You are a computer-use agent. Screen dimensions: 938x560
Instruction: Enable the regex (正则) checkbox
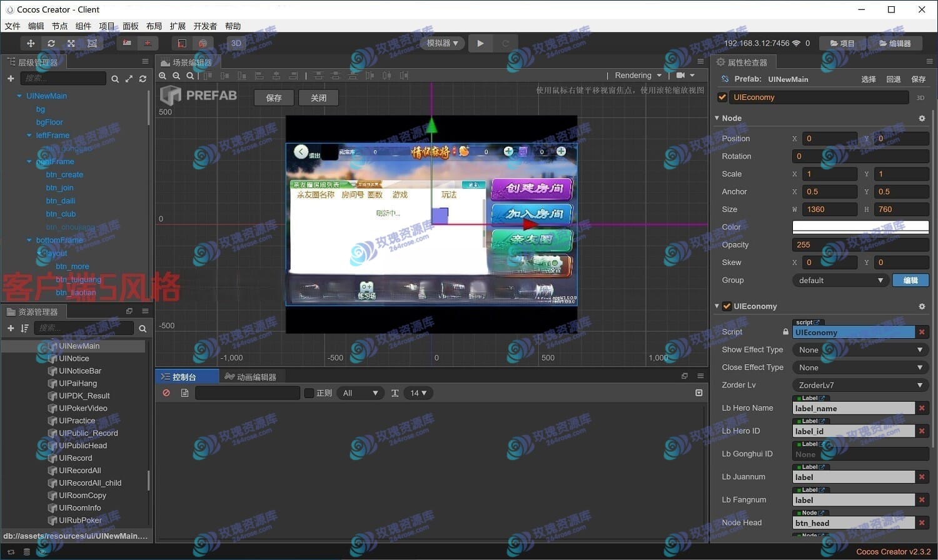tap(309, 393)
